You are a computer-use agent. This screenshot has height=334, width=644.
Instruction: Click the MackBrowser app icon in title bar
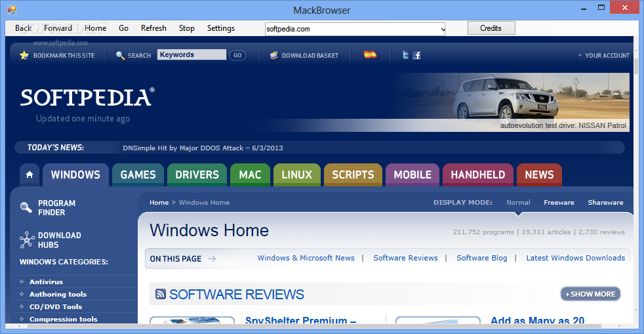[x=11, y=9]
